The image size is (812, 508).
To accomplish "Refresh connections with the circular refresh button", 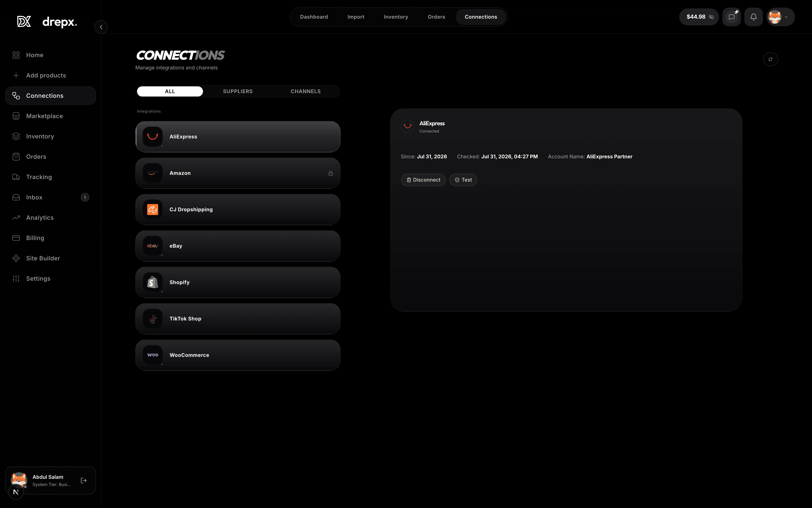I will (770, 59).
